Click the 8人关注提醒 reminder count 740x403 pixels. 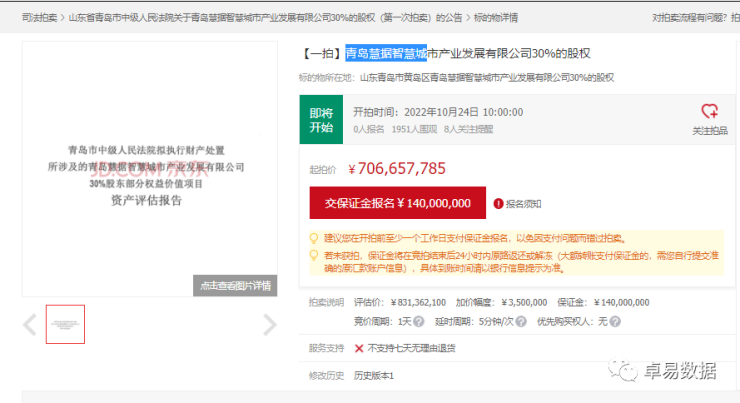tap(468, 129)
